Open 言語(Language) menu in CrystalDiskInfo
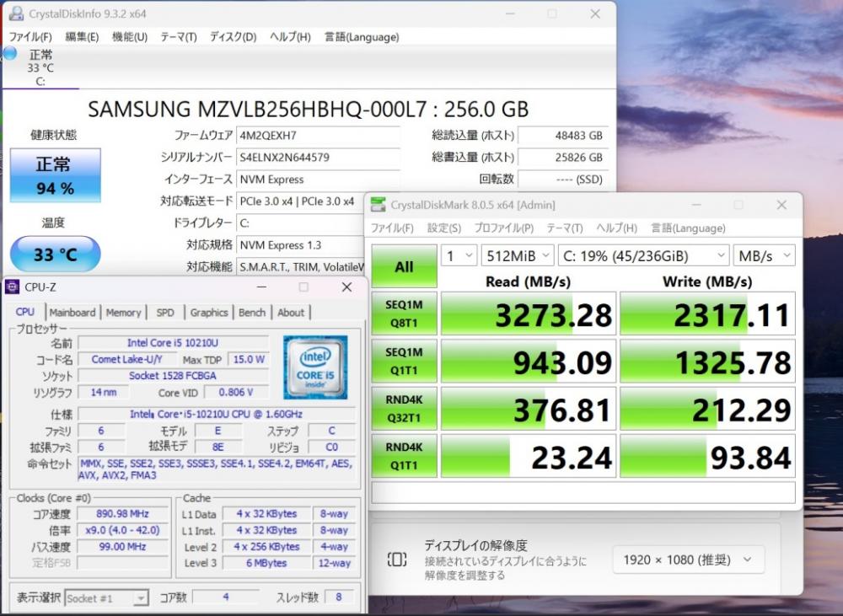Viewport: 843px width, 616px height. coord(362,37)
